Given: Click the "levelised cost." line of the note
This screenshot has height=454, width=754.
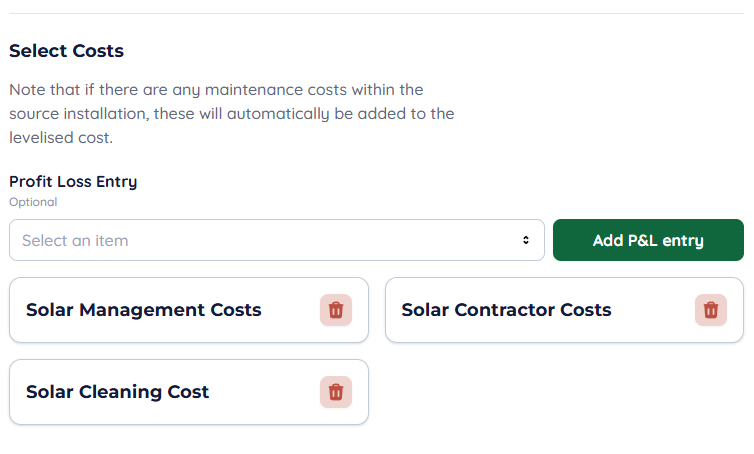Looking at the screenshot, I should [x=61, y=138].
